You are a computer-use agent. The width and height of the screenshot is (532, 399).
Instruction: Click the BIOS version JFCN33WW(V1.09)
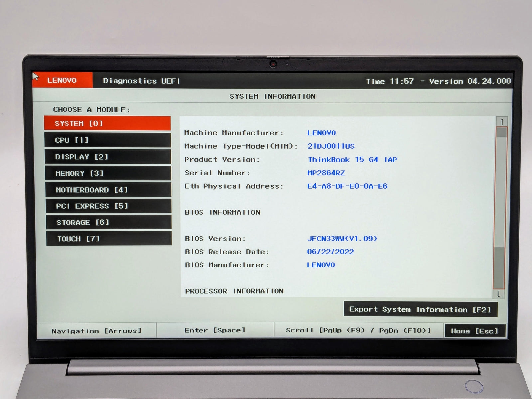pyautogui.click(x=342, y=238)
